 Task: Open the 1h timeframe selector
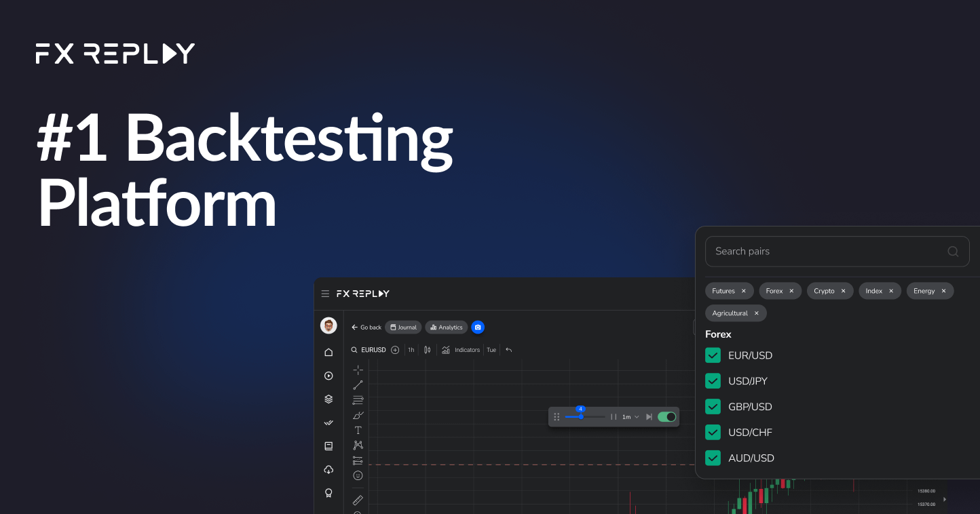click(411, 350)
